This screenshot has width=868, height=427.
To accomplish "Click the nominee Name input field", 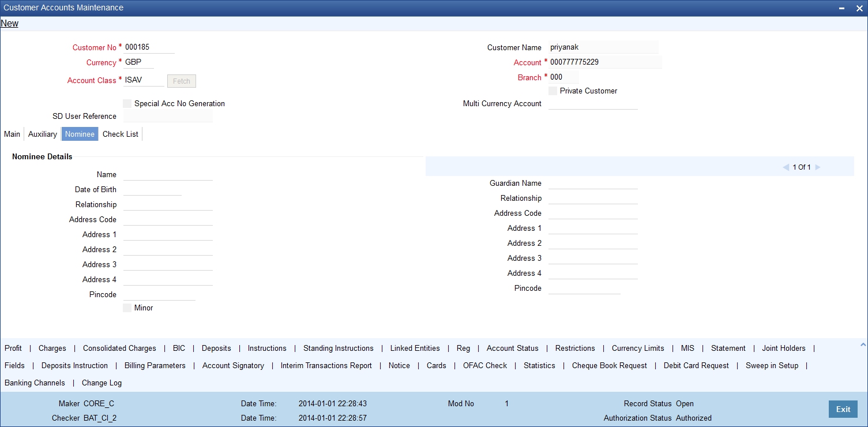I will [168, 174].
